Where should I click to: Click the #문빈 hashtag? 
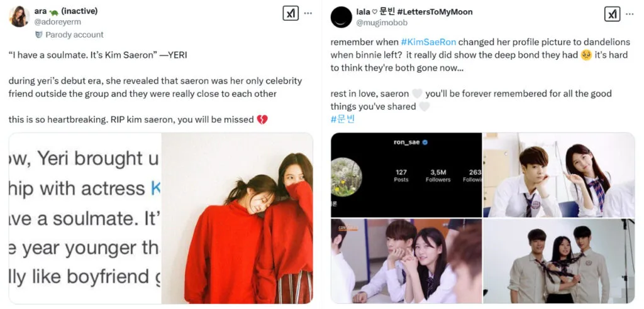pyautogui.click(x=342, y=119)
